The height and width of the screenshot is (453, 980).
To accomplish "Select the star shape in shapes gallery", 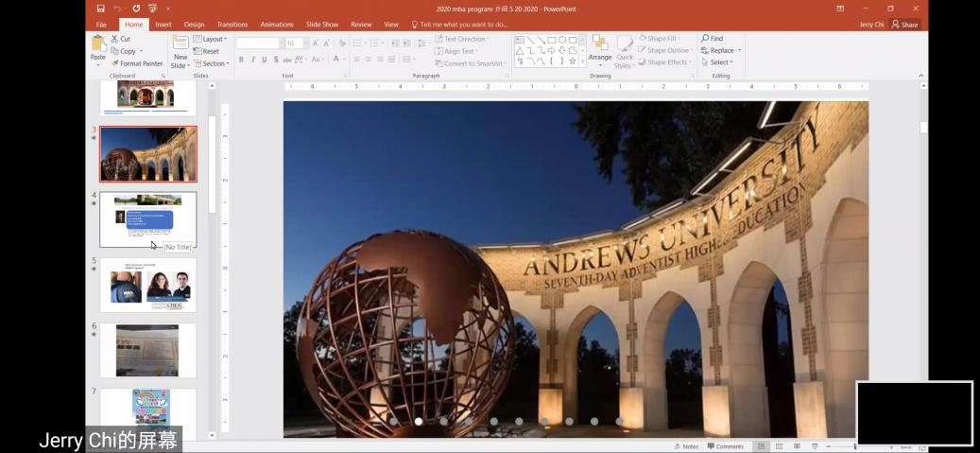I will (573, 61).
